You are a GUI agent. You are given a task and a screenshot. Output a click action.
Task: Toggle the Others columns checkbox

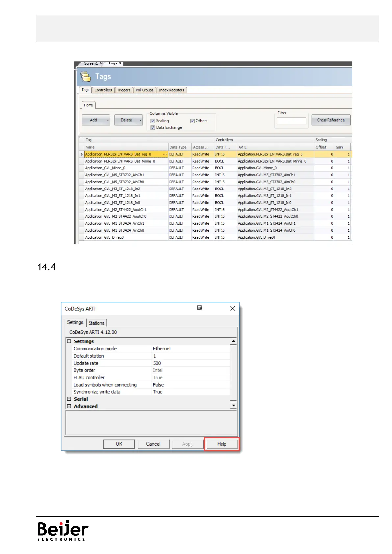pos(192,121)
